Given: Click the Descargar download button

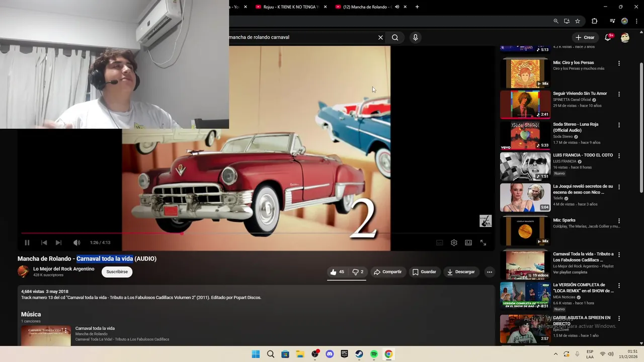Looking at the screenshot, I should click(461, 272).
